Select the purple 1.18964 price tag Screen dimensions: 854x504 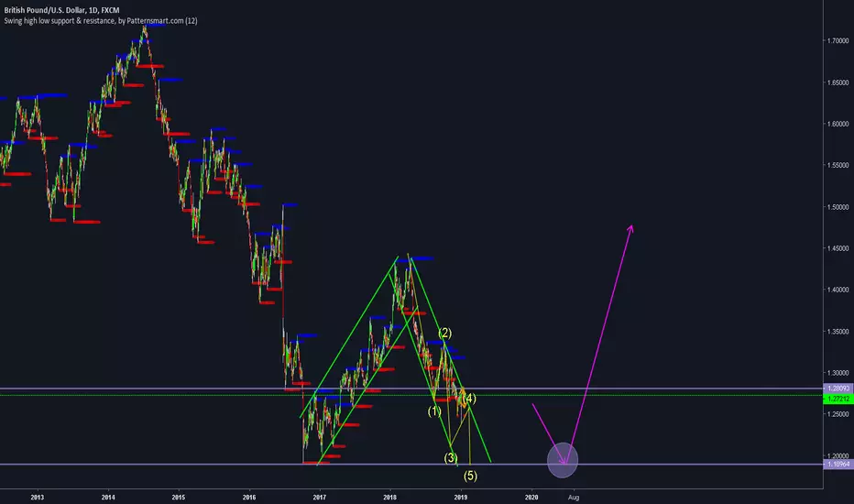[838, 465]
